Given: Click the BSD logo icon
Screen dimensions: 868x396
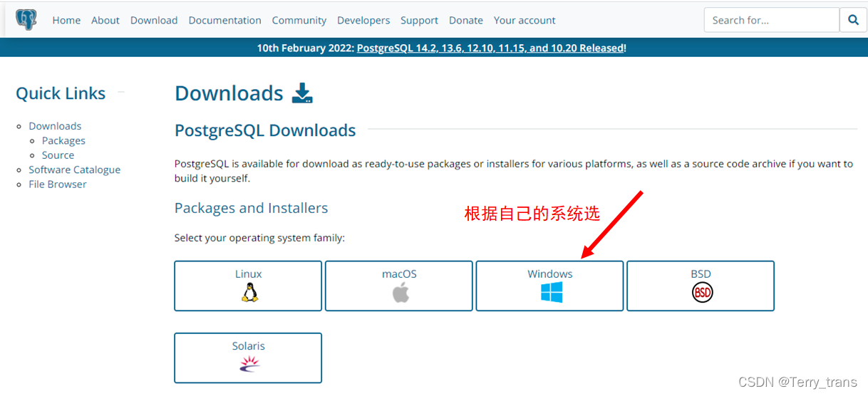Looking at the screenshot, I should pyautogui.click(x=702, y=292).
